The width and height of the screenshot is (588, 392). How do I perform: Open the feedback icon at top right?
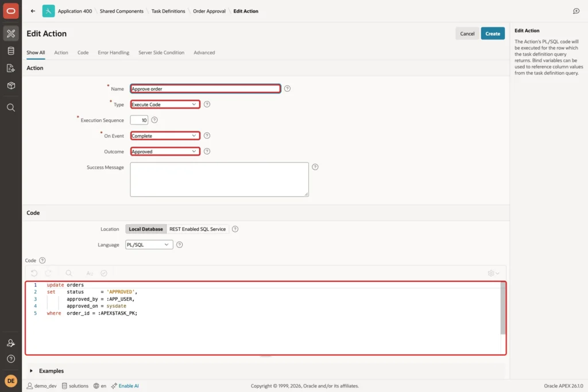[x=577, y=11]
